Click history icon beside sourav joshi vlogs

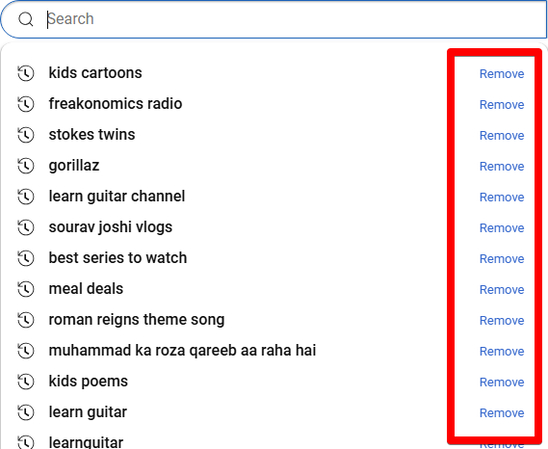(x=26, y=227)
